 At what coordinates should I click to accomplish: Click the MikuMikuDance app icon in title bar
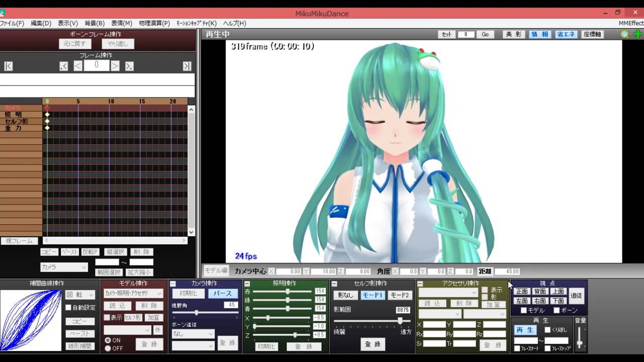click(3, 14)
